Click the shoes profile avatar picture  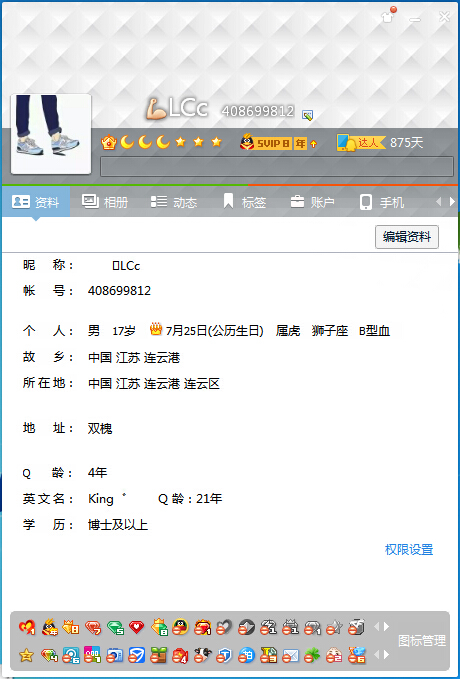pos(51,134)
